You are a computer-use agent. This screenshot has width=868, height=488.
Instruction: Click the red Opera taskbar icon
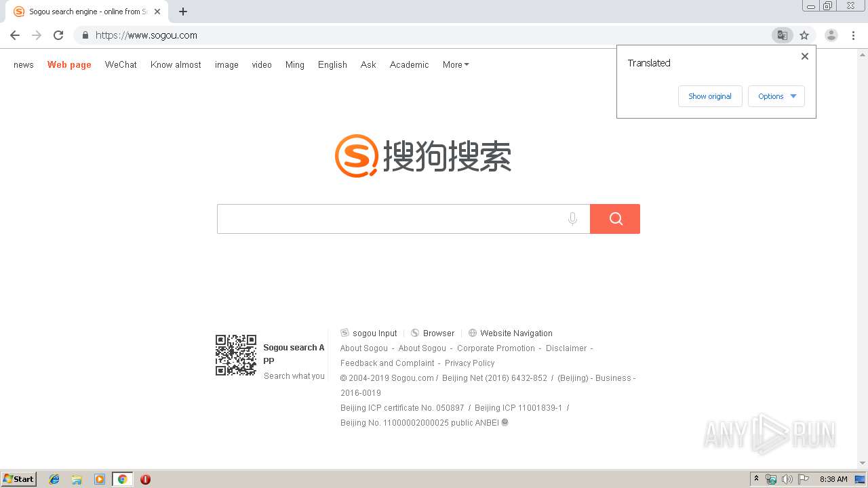(x=145, y=479)
